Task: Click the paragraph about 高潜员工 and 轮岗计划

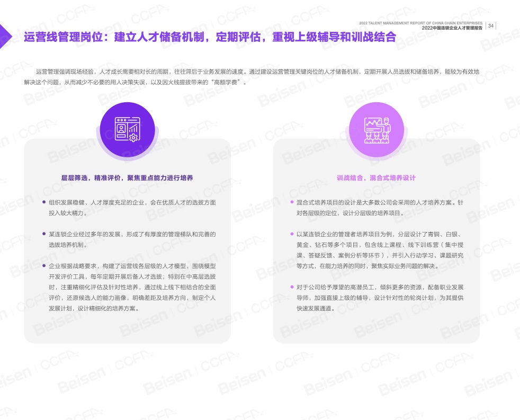Action: click(x=380, y=297)
